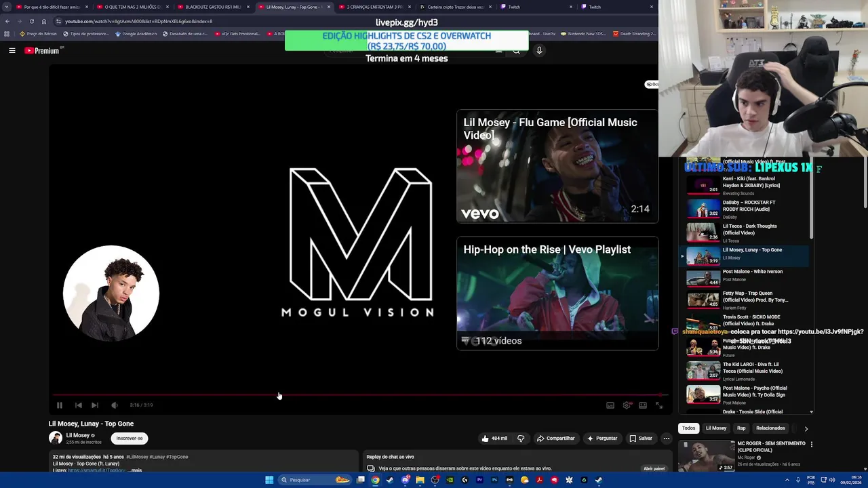The image size is (868, 488).
Task: Open Flu Game official music video card
Action: coord(557,166)
